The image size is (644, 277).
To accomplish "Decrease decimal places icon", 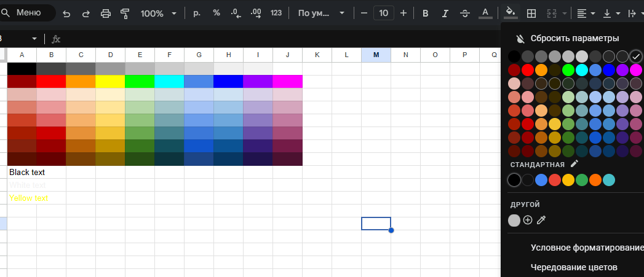I will pos(236,13).
